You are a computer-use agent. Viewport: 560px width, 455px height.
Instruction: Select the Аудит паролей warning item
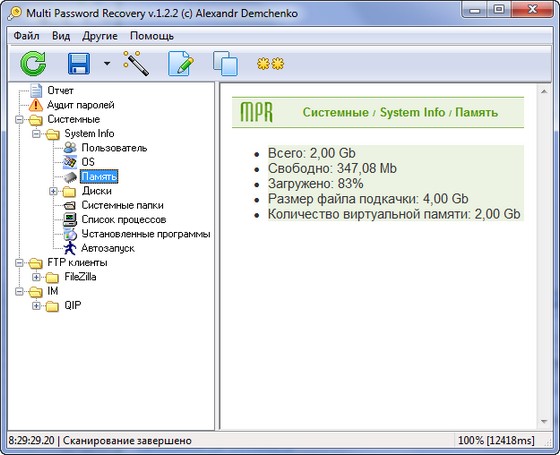(x=81, y=105)
